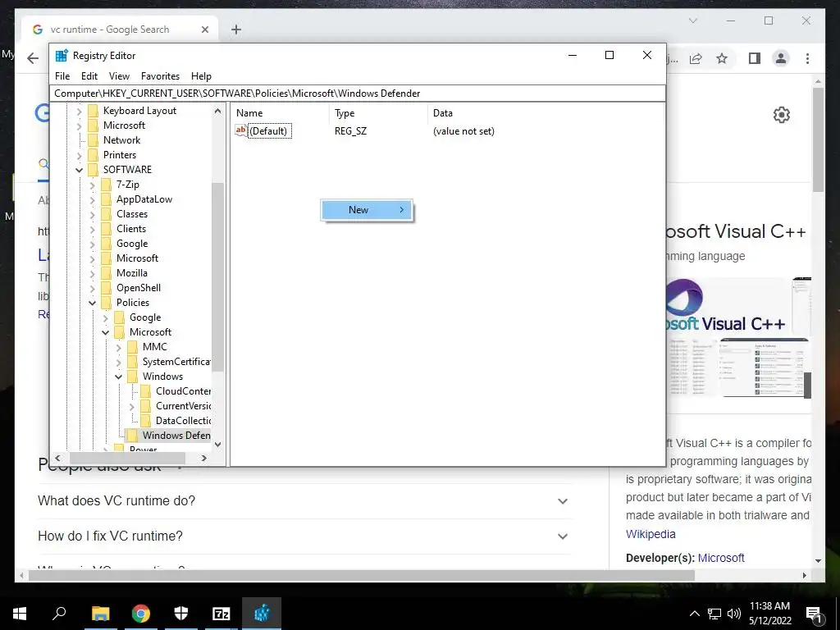Open Chrome tab search dropdown arrow
The image size is (840, 630).
[692, 21]
